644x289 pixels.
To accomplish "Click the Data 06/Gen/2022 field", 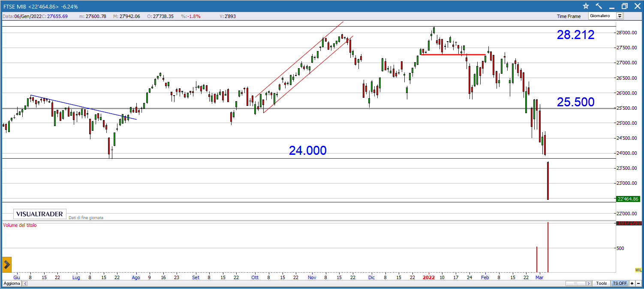I will 23,16.
